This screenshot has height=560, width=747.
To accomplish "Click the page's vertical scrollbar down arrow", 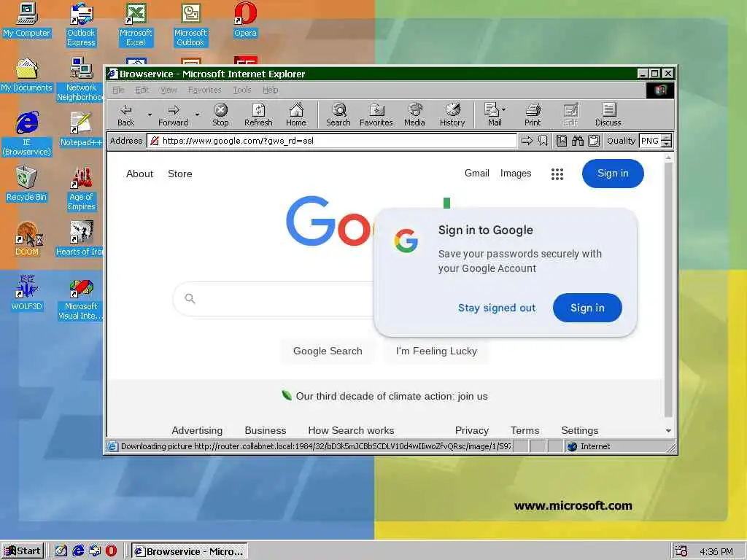I will click(x=668, y=430).
